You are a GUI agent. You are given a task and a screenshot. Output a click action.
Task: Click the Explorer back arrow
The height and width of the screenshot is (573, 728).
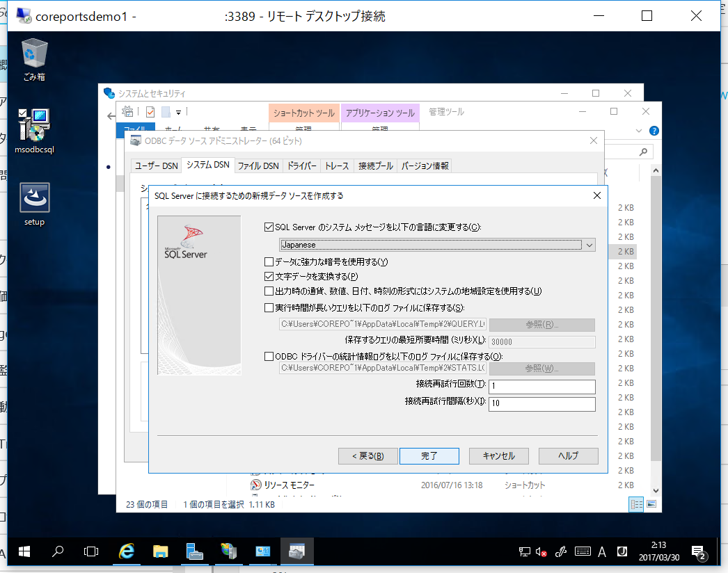point(111,116)
